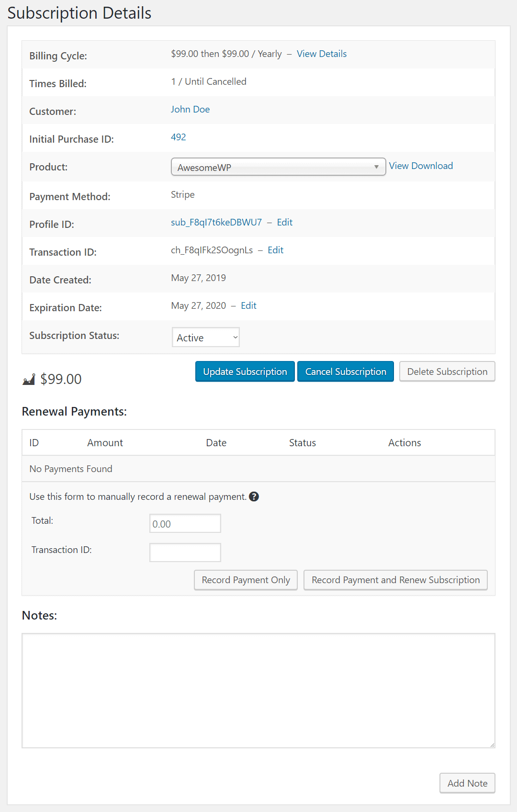Viewport: 517px width, 812px height.
Task: Open initial purchase ID 492
Action: click(178, 137)
